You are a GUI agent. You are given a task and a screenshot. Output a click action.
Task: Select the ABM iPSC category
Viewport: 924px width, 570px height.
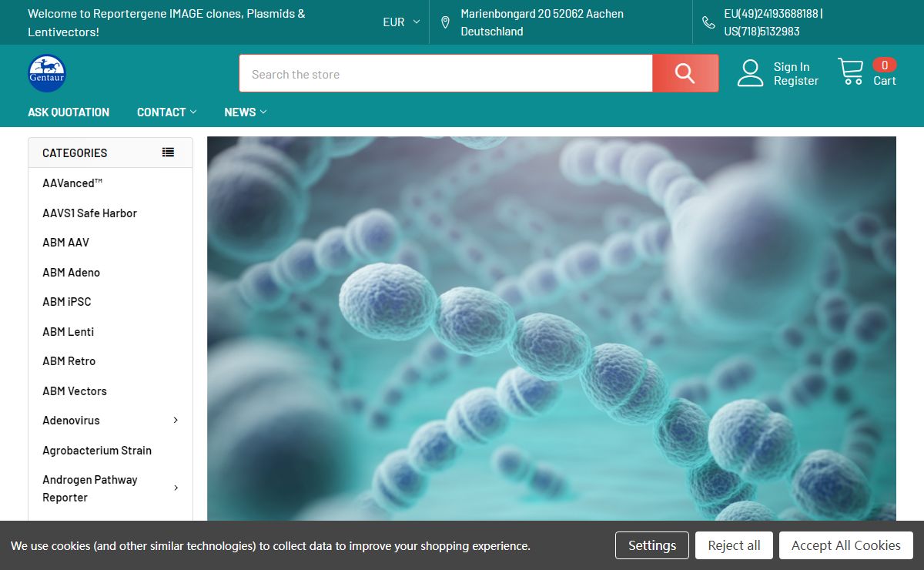pyautogui.click(x=66, y=302)
